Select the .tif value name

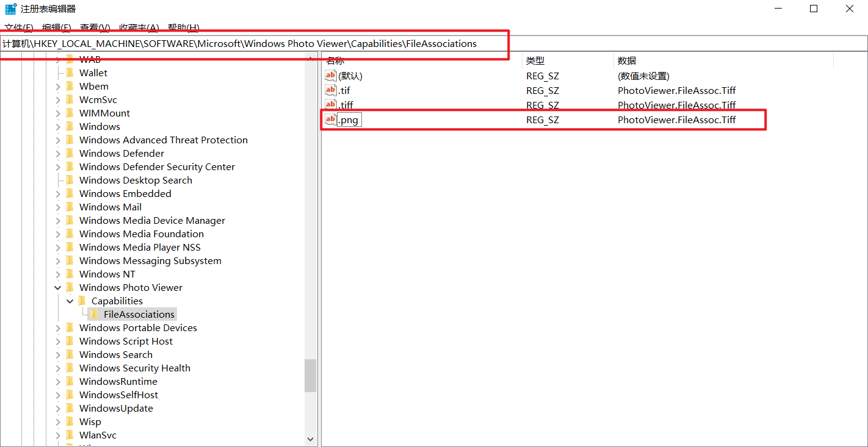(x=344, y=90)
